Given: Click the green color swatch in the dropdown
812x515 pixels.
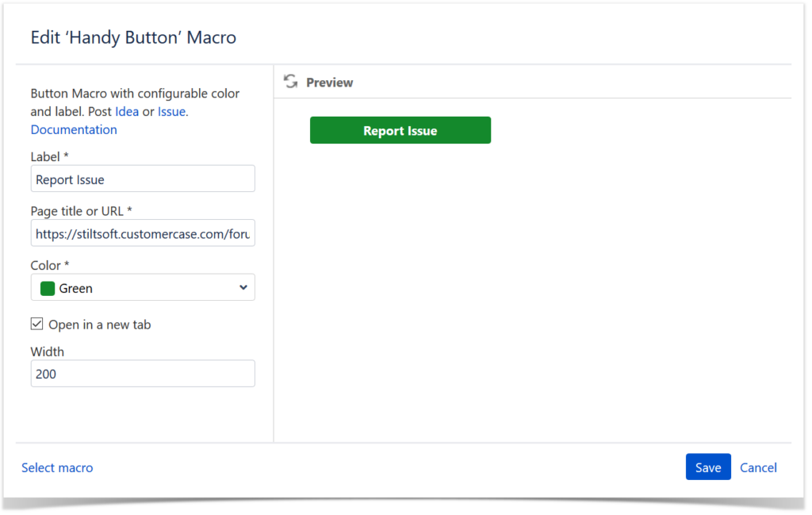Looking at the screenshot, I should [x=47, y=286].
